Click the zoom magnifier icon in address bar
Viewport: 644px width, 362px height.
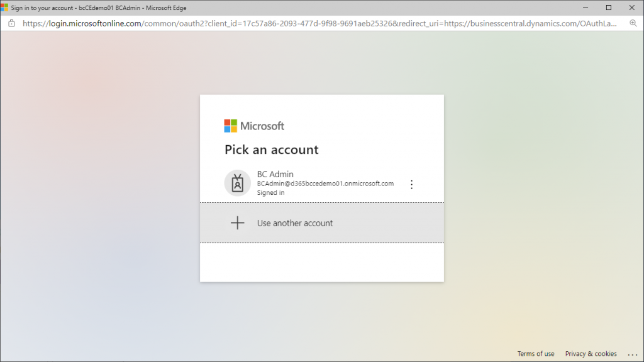633,23
